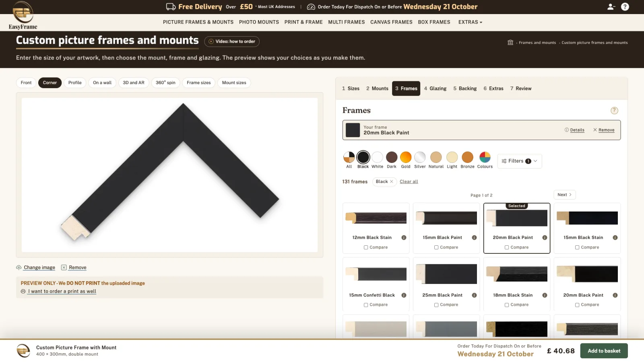Play Video: how to order
The image size is (644, 362).
232,41
